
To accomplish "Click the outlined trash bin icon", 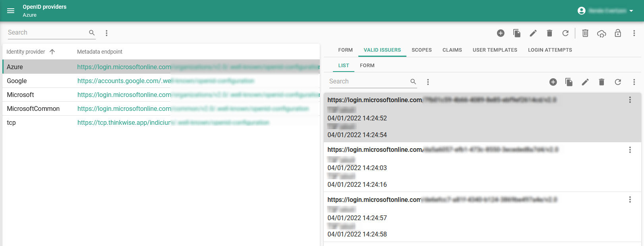I will point(585,33).
